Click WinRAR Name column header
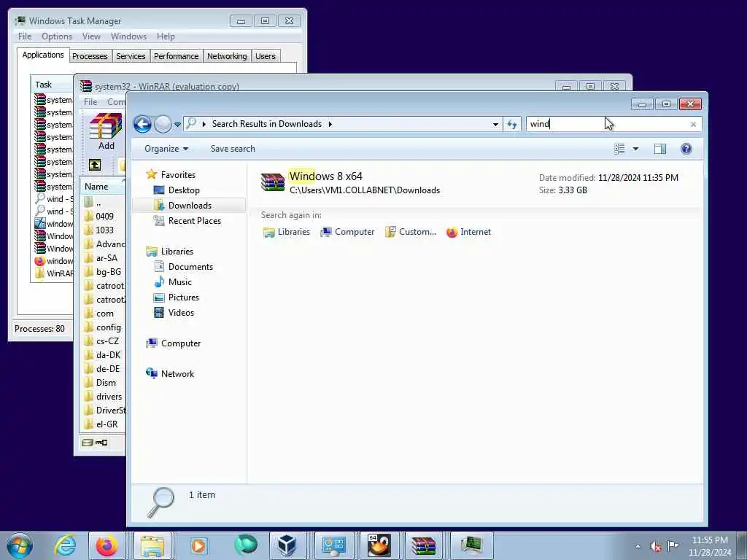This screenshot has width=747, height=560. click(104, 187)
